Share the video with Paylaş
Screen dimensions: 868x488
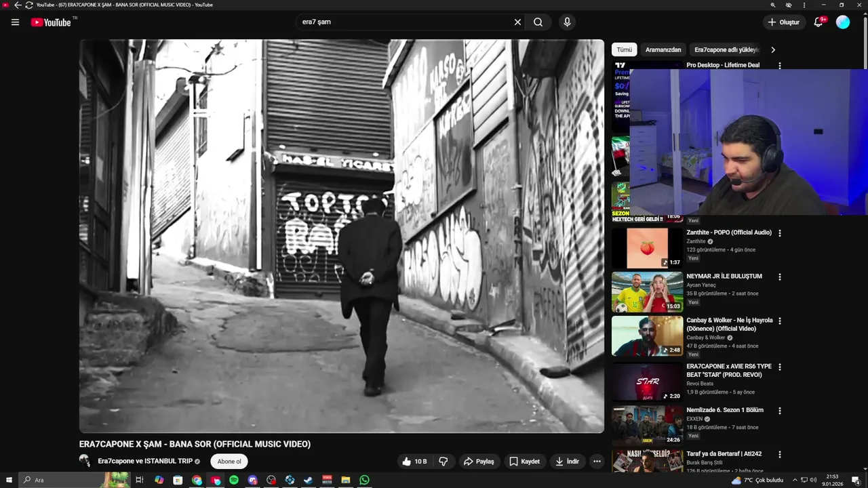(479, 462)
